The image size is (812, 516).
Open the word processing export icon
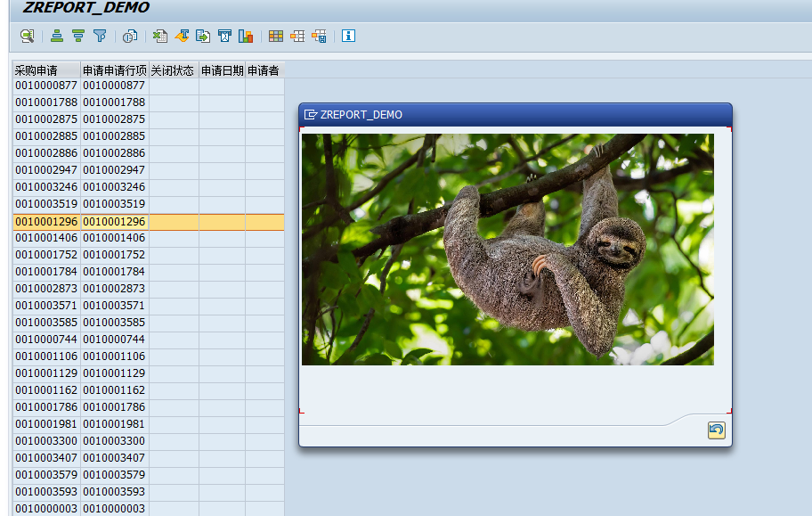click(x=182, y=36)
